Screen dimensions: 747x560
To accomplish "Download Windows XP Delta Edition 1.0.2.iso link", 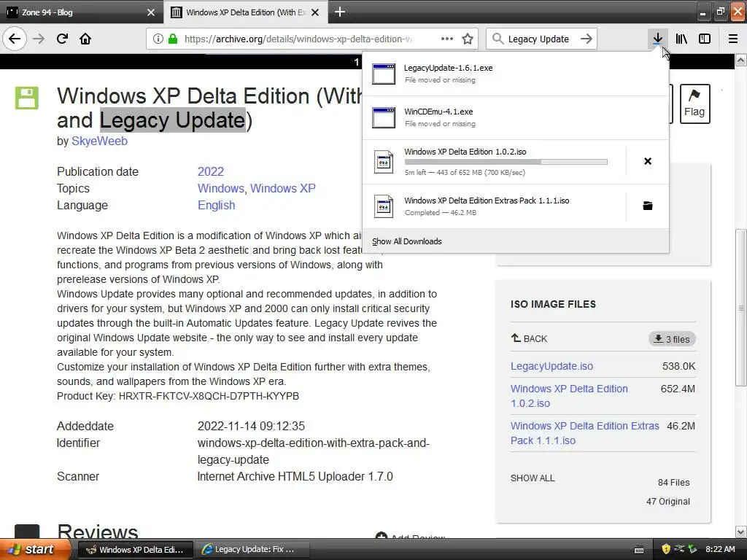I will [569, 396].
